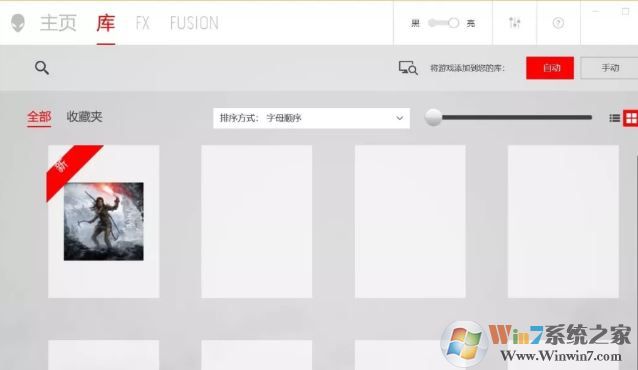Open the Tomb Raider game thumbnail
Viewport: 638px width, 370px height.
[x=104, y=221]
